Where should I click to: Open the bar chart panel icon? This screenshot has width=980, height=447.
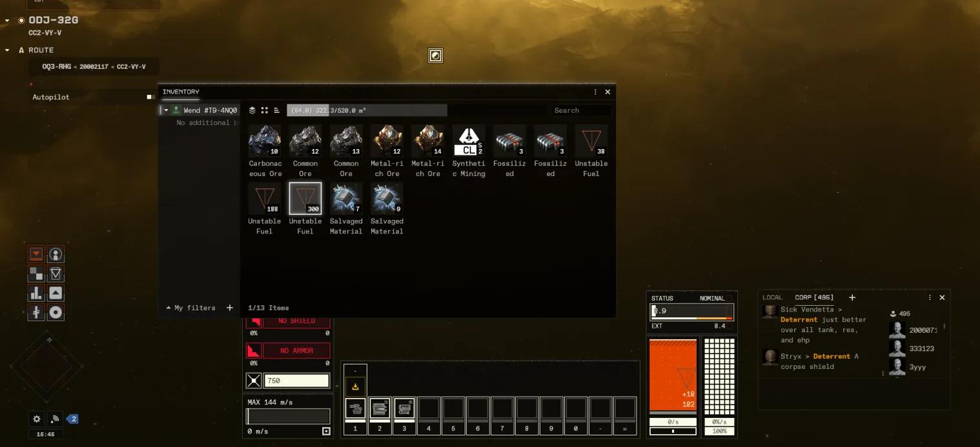point(36,293)
